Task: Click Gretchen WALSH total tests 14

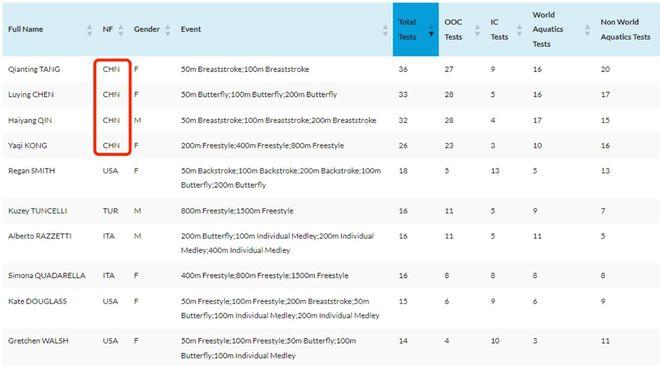Action: pyautogui.click(x=403, y=341)
